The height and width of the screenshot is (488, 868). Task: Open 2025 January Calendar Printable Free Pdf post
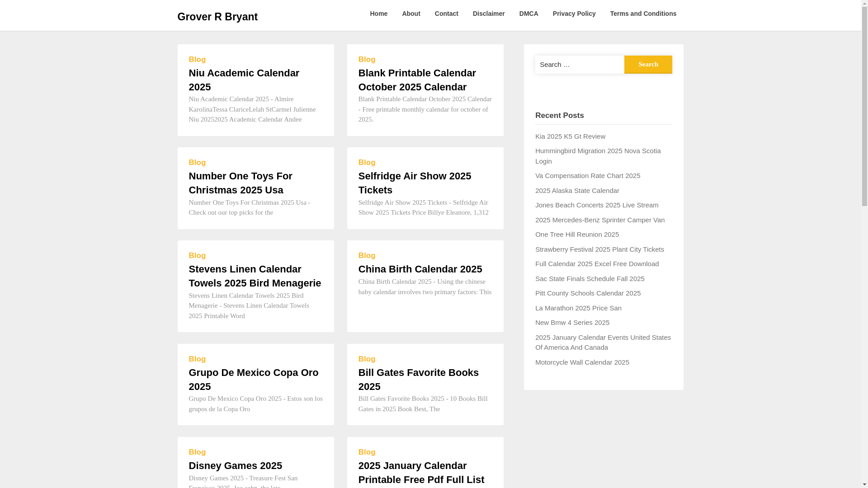coord(421,473)
